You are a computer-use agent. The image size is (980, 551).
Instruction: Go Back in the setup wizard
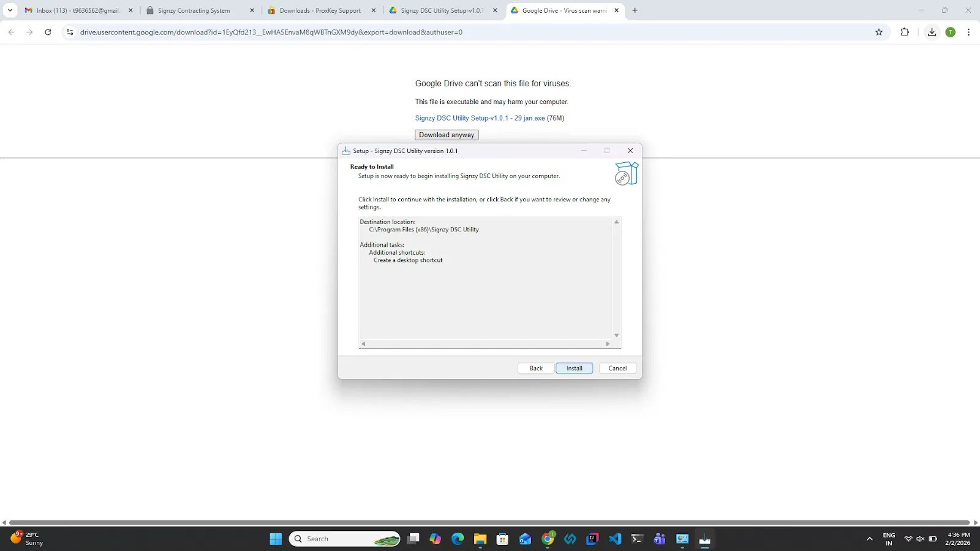coord(536,368)
